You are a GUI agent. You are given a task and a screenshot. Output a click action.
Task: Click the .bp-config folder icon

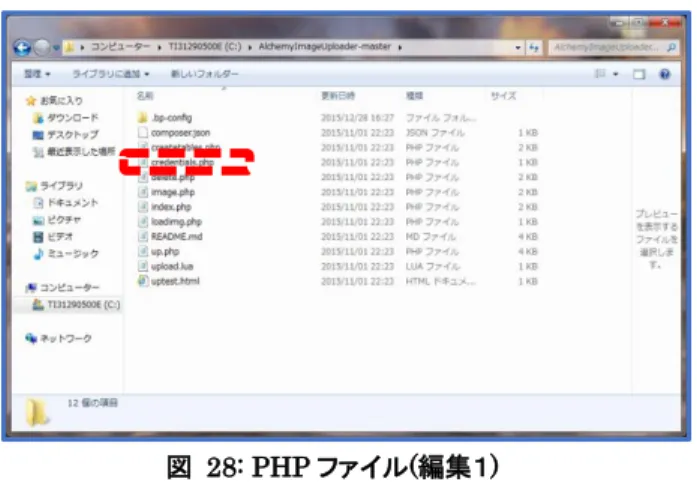tap(142, 117)
